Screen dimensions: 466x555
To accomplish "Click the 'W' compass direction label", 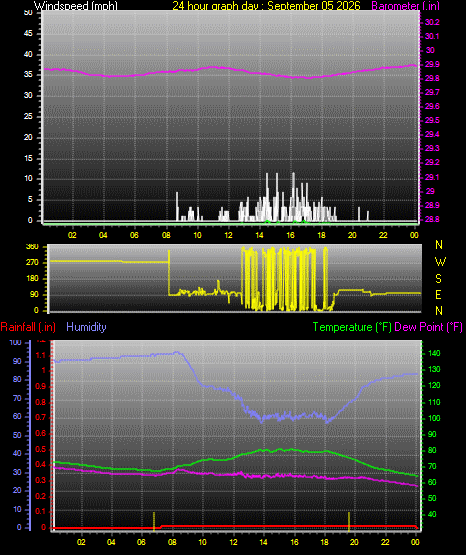I will tap(440, 262).
